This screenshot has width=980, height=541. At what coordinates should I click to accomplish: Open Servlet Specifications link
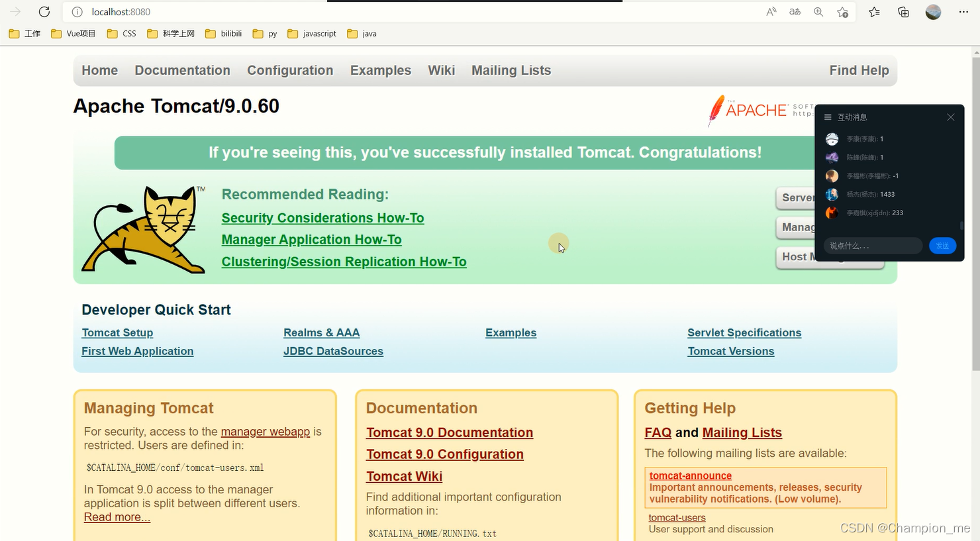(x=744, y=332)
